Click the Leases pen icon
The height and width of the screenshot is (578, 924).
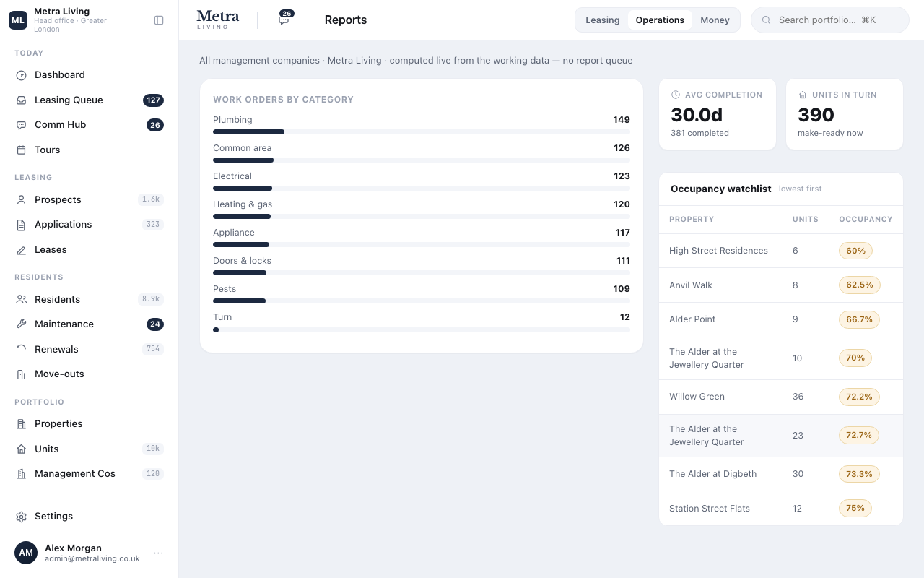(x=21, y=250)
